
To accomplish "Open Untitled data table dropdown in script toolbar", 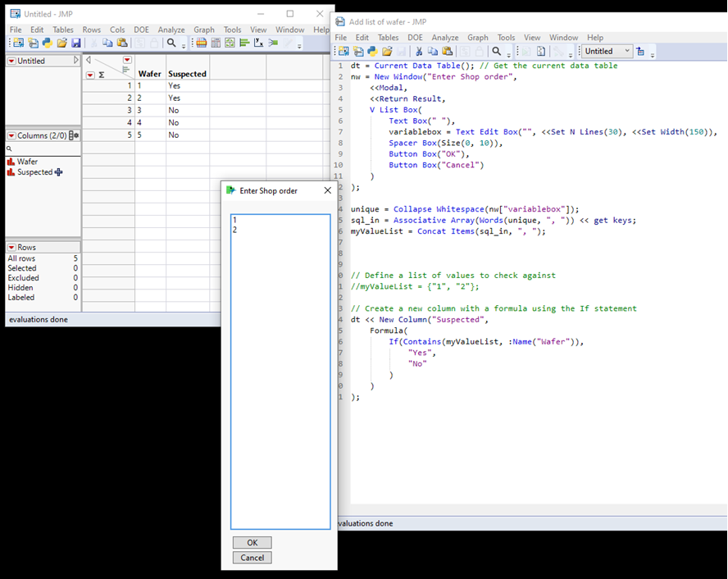I will click(607, 51).
